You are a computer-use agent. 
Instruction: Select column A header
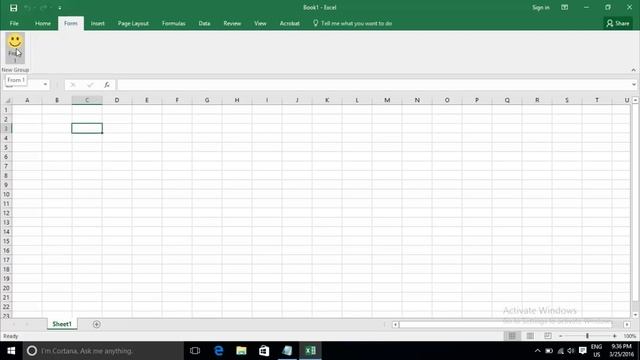coord(27,100)
